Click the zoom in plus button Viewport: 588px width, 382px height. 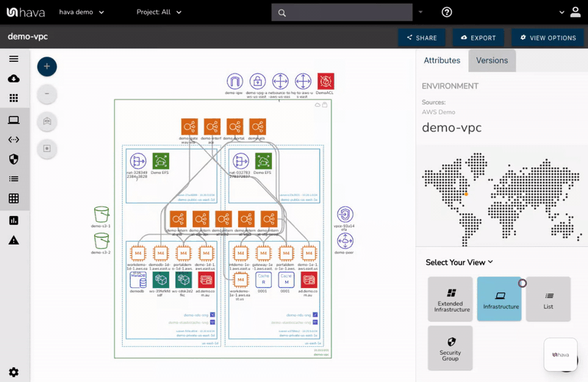click(46, 66)
